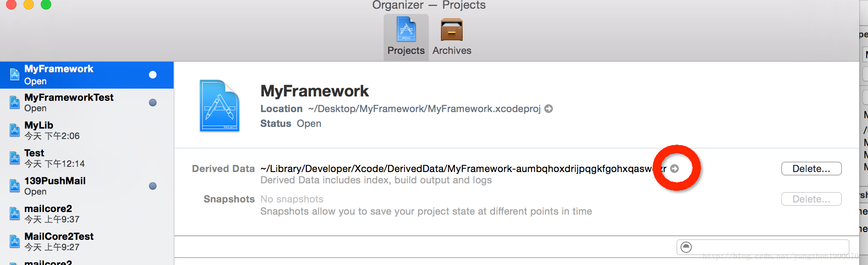Click the MailCore2Test project file icon
The height and width of the screenshot is (265, 868).
15,242
